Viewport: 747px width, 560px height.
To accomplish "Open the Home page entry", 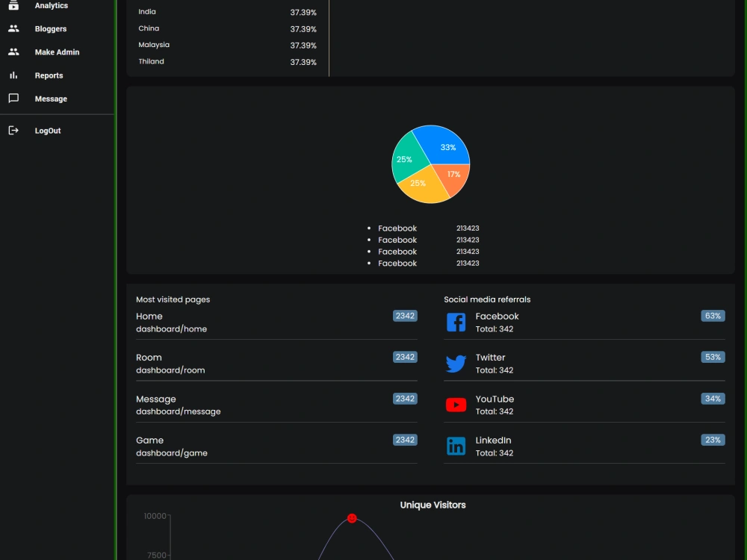I will [x=149, y=316].
